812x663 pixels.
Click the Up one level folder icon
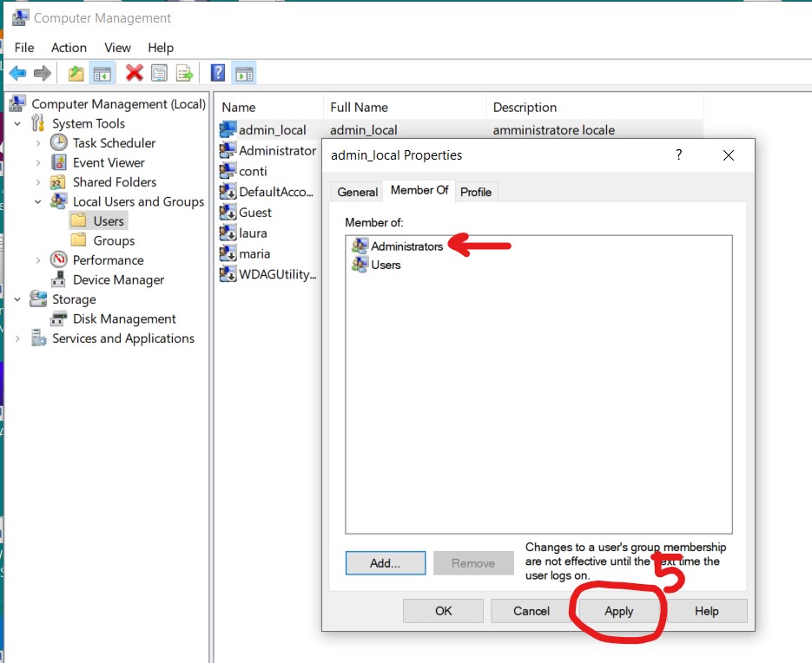tap(76, 74)
